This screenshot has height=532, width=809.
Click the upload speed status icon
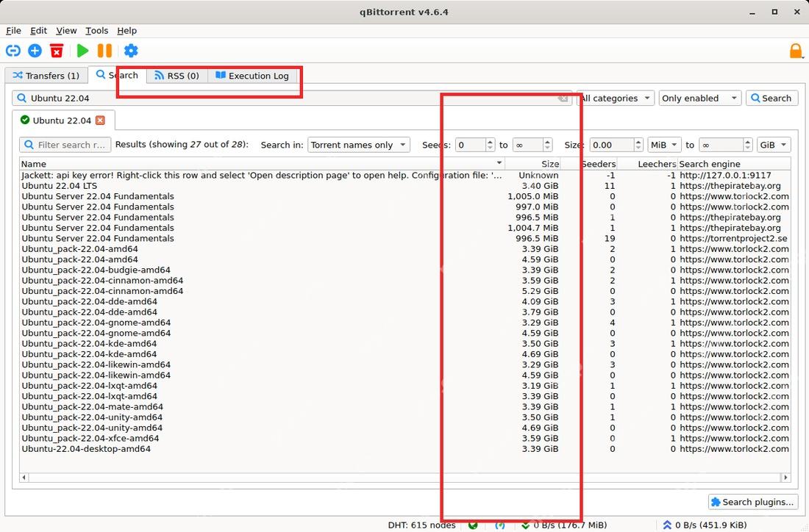(x=667, y=525)
